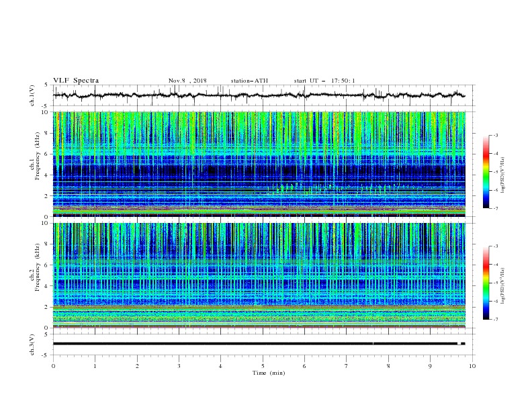The image size is (532, 411).
Task: Click the "ch.1(V)" waveform axis label
Action: (x=32, y=95)
